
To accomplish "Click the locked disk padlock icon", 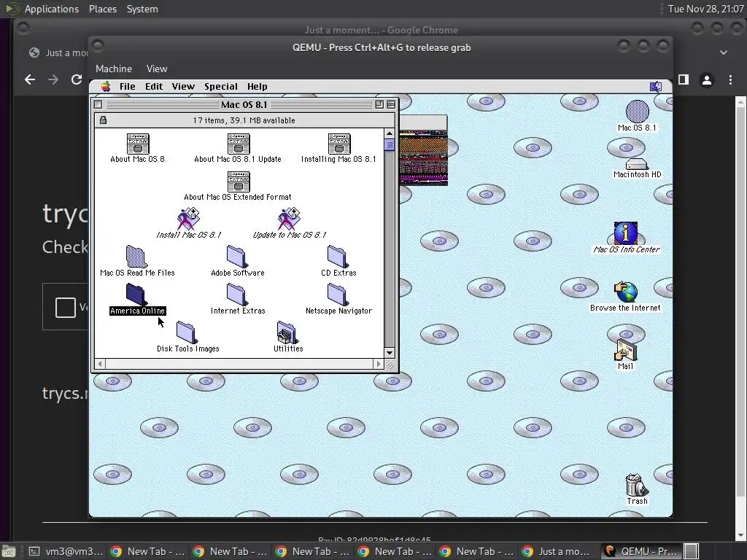I will (x=103, y=120).
